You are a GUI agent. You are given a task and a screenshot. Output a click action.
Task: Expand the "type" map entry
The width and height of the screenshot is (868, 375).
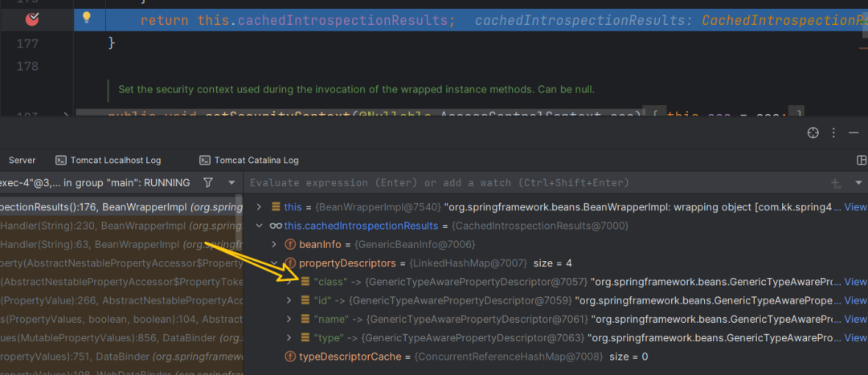click(289, 337)
